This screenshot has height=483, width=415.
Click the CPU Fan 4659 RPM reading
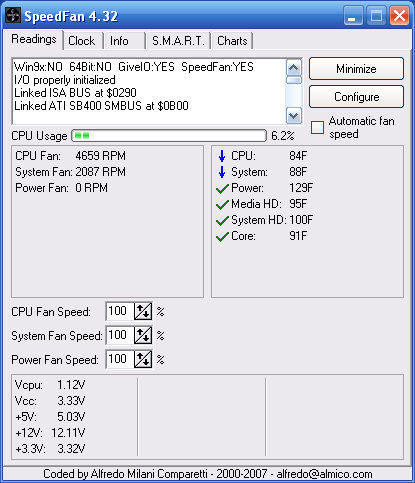[x=71, y=156]
